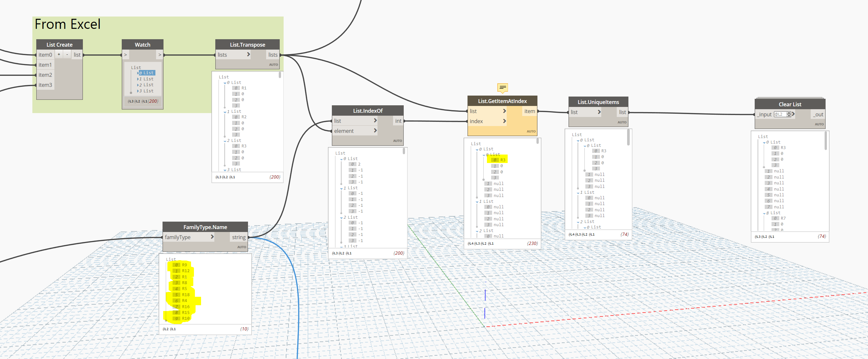
Task: Add an input with List Create plus button
Action: point(59,54)
